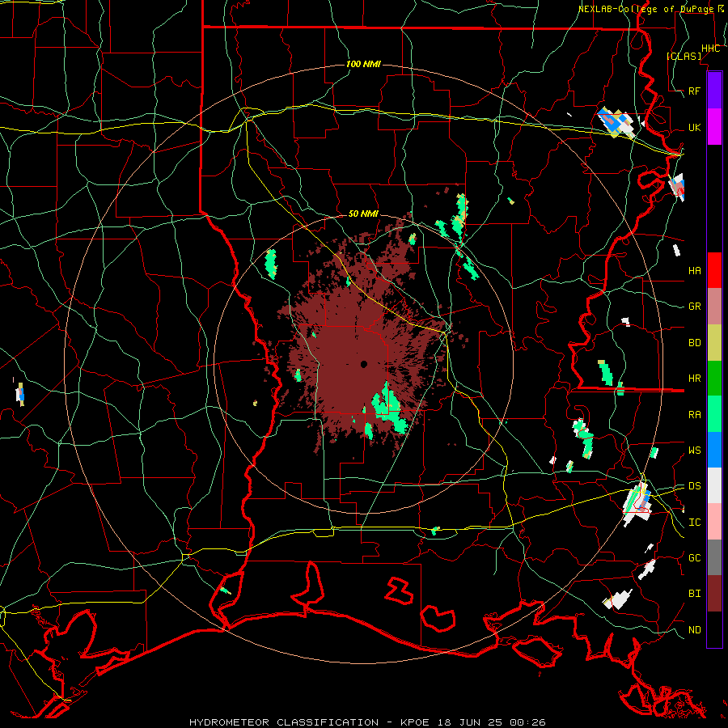
Task: Click the "HA" legend label
Action: click(694, 270)
